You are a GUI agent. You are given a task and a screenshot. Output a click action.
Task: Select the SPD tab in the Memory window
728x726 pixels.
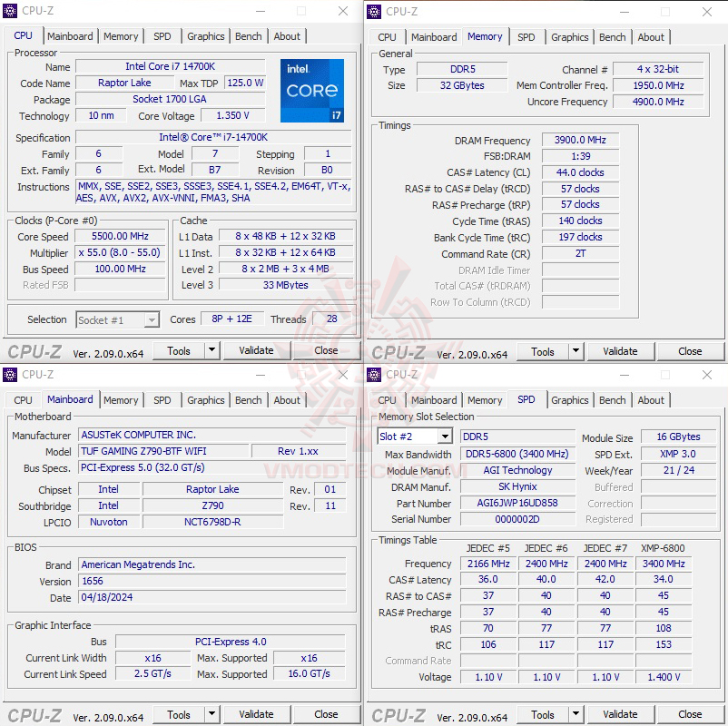point(526,37)
